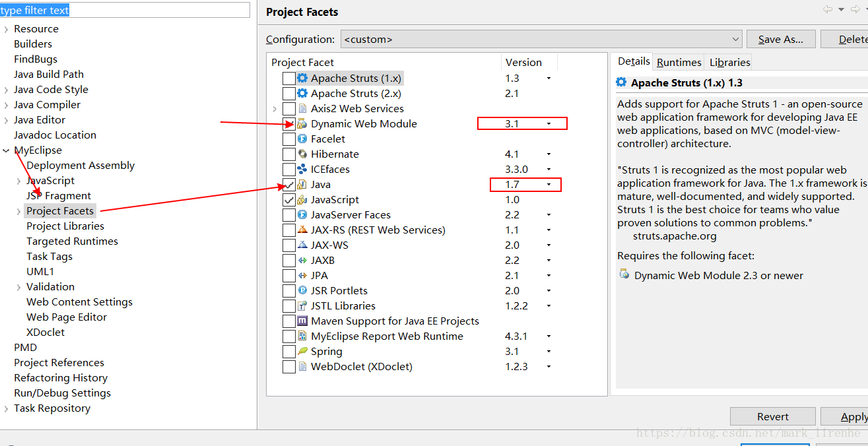Click the Delete button

(x=844, y=39)
